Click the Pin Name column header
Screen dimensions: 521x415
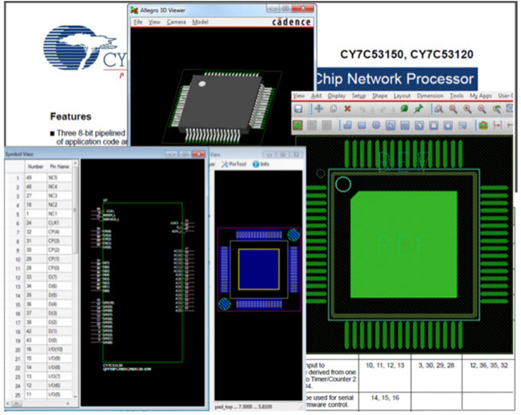click(59, 166)
